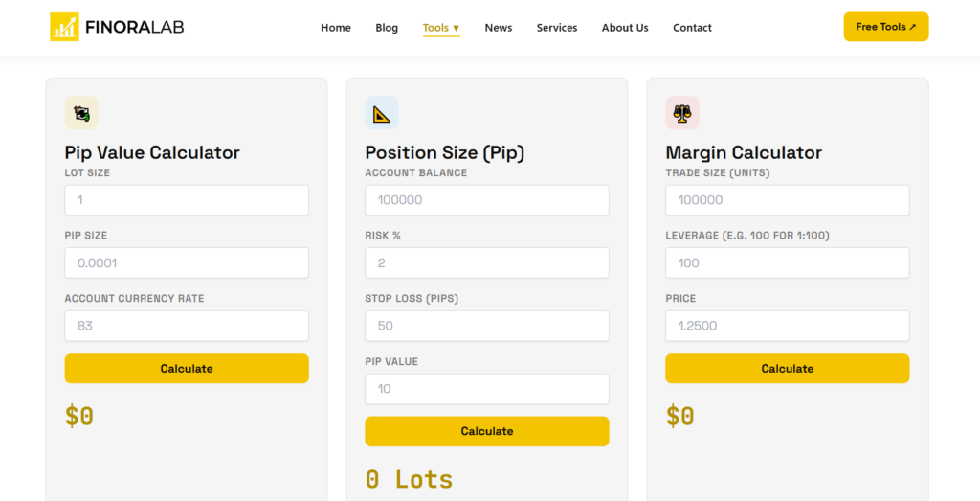Viewport: 980px width, 501px height.
Task: Expand the Tools dropdown menu
Action: tap(441, 28)
